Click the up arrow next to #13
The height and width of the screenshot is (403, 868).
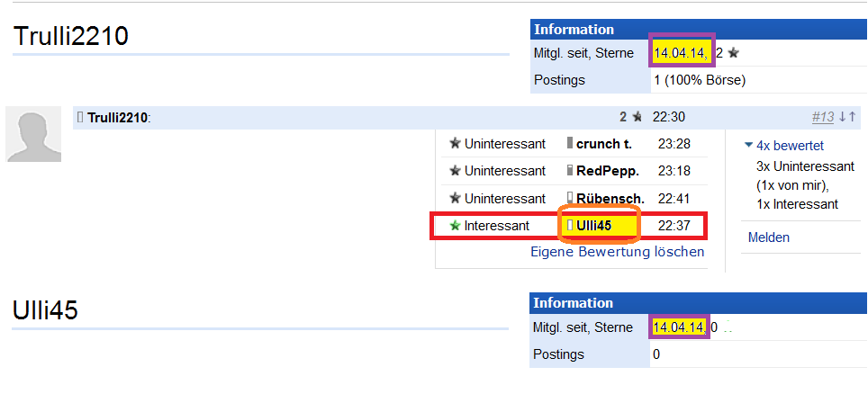tap(853, 117)
